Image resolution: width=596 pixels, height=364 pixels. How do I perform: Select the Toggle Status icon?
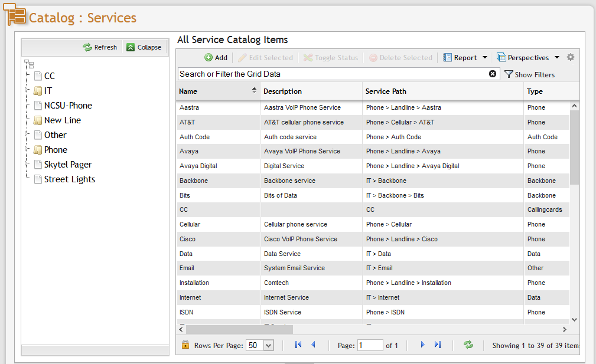pyautogui.click(x=309, y=57)
